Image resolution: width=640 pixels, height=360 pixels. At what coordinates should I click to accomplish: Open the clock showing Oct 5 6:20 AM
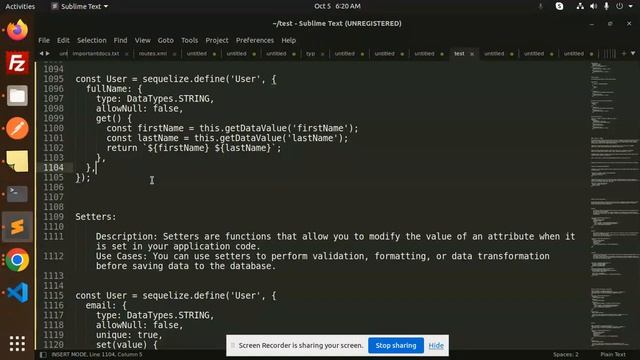click(337, 6)
